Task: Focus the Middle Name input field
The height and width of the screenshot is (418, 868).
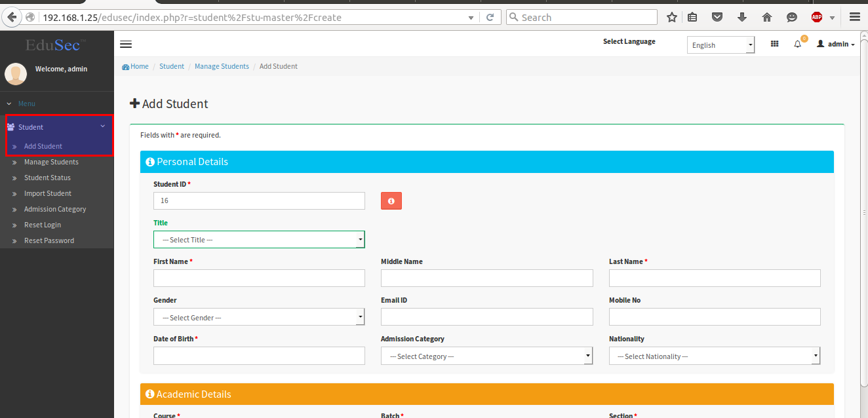Action: [x=487, y=278]
